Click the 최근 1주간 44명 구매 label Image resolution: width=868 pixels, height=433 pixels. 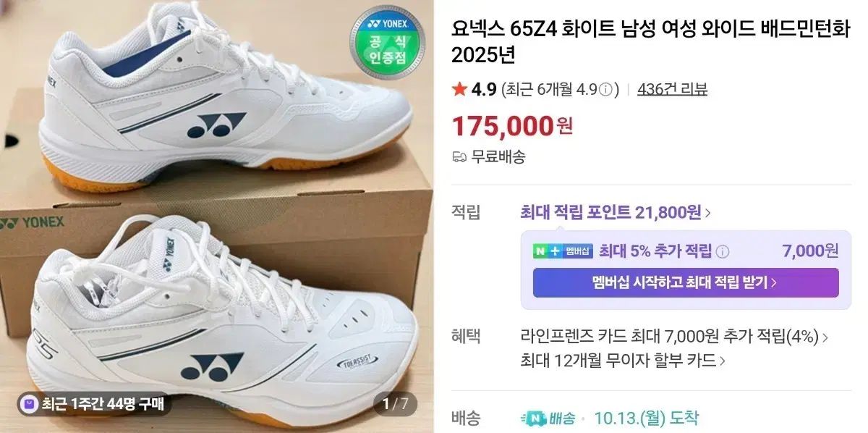tap(101, 403)
